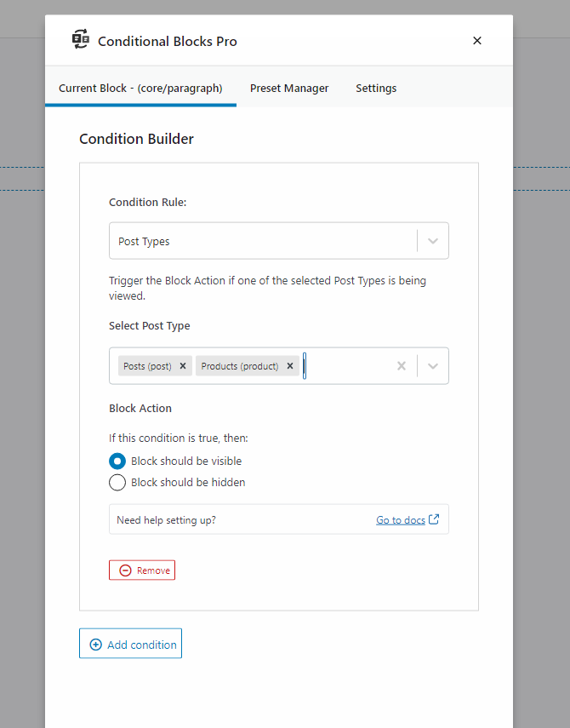The height and width of the screenshot is (728, 570).
Task: Open the Settings tab
Action: pyautogui.click(x=376, y=88)
